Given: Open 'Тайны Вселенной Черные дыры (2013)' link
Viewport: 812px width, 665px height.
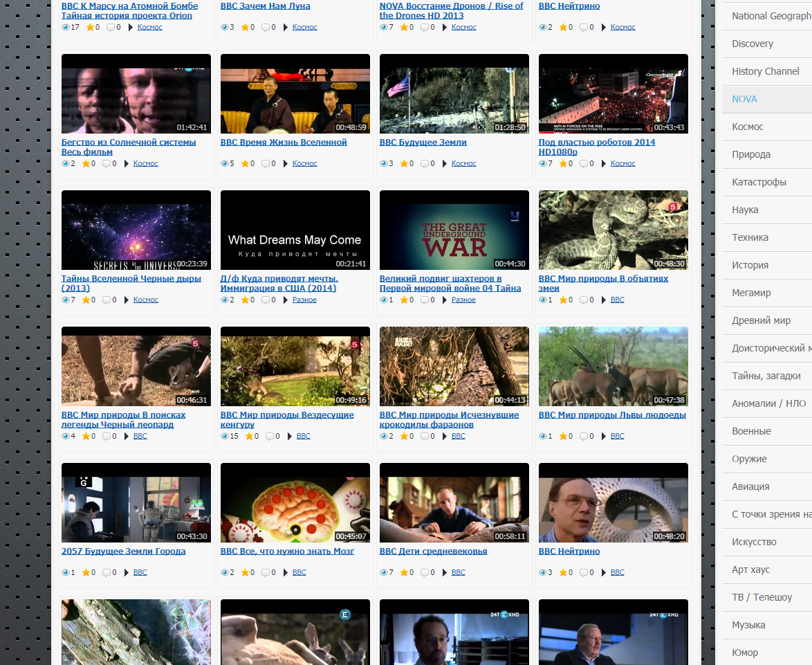Looking at the screenshot, I should (x=131, y=283).
